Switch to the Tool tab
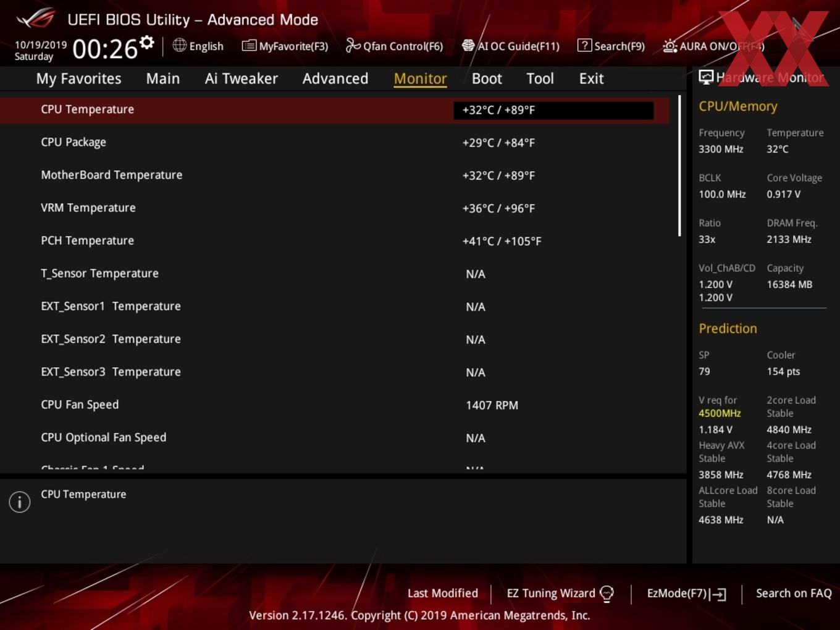This screenshot has height=630, width=840. click(540, 78)
